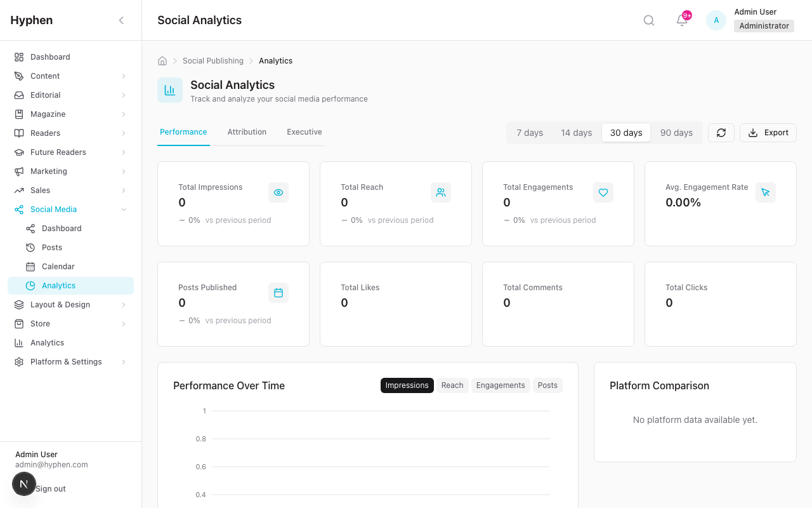
Task: Collapse the Social Media sidebar section
Action: coord(70,209)
